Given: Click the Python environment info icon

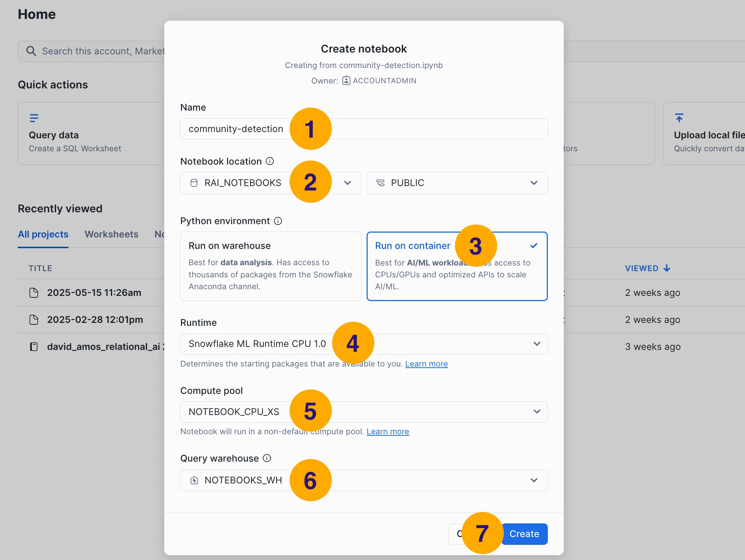Looking at the screenshot, I should pyautogui.click(x=278, y=221).
